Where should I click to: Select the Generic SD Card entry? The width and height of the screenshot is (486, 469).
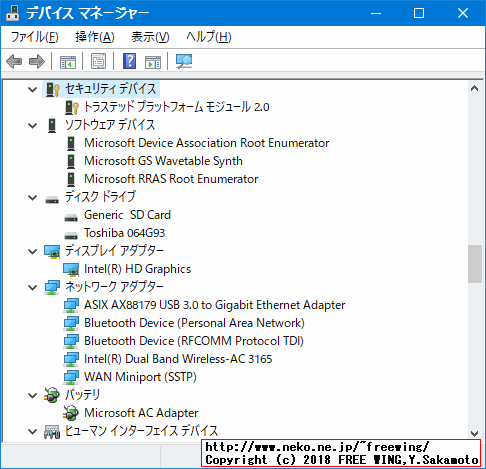(x=127, y=215)
